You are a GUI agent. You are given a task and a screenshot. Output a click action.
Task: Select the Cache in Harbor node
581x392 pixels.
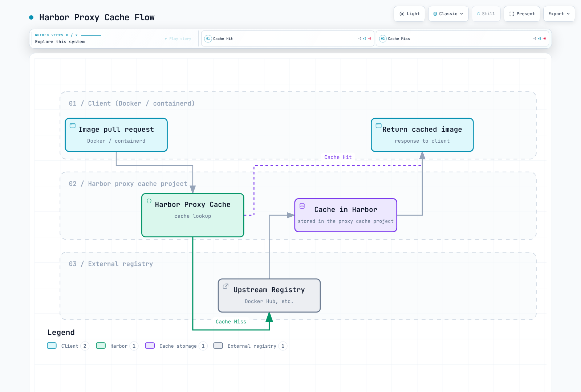[x=346, y=215]
